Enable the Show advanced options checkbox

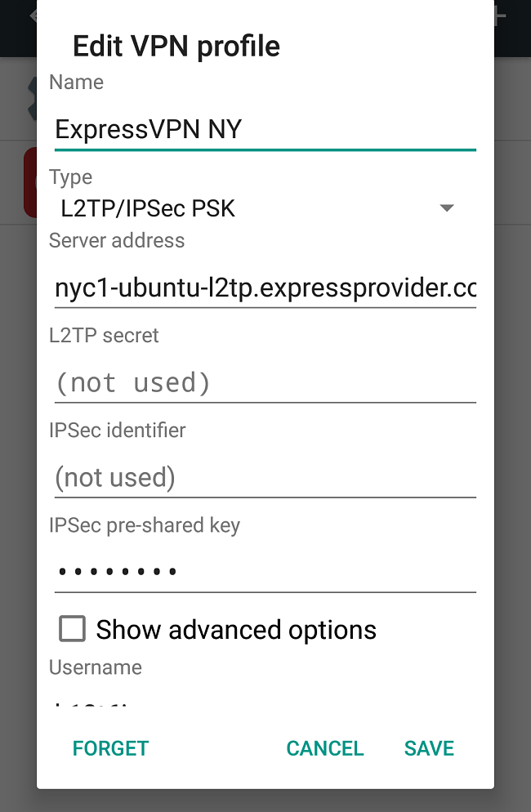pos(72,629)
